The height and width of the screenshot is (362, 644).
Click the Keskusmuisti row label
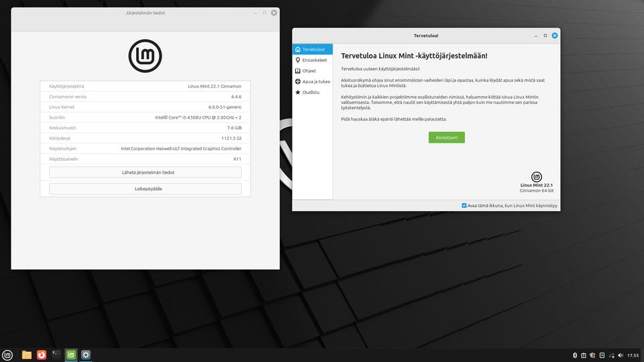click(62, 127)
